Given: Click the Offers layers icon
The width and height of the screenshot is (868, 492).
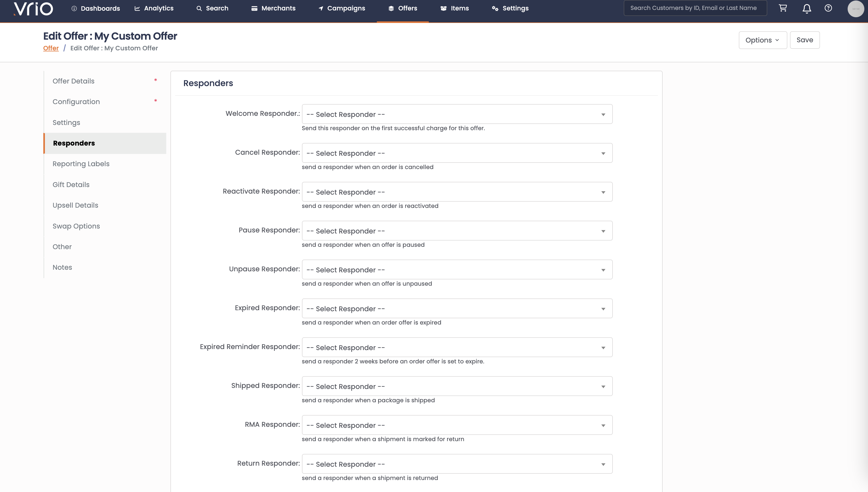Looking at the screenshot, I should (391, 8).
